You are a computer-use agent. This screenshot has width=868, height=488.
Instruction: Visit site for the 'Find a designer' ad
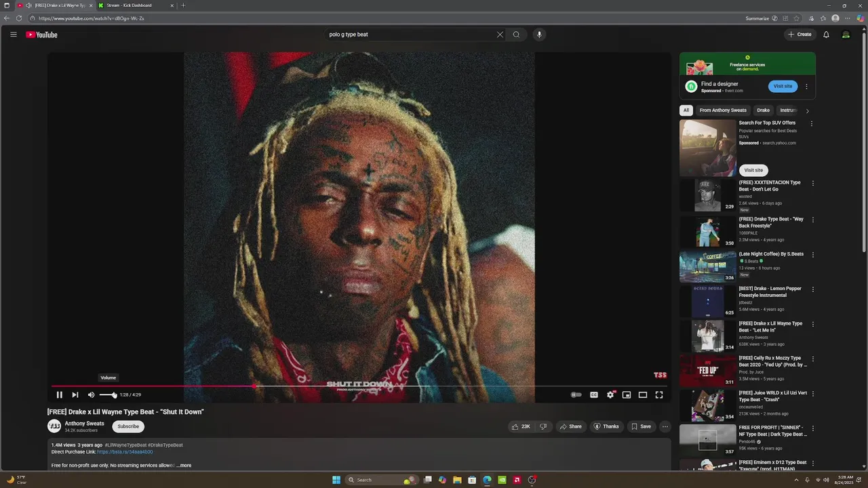[783, 86]
